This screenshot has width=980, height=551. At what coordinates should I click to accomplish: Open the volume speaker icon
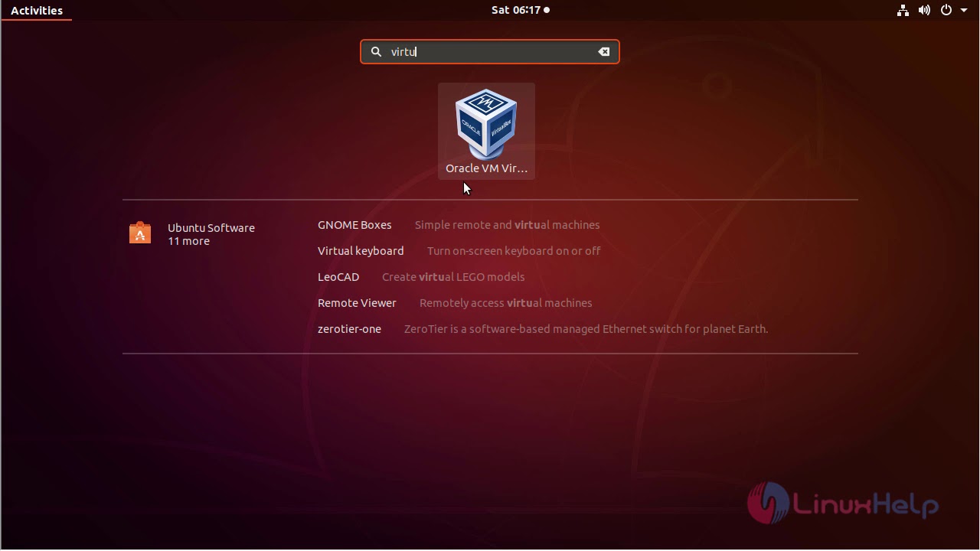pos(924,10)
